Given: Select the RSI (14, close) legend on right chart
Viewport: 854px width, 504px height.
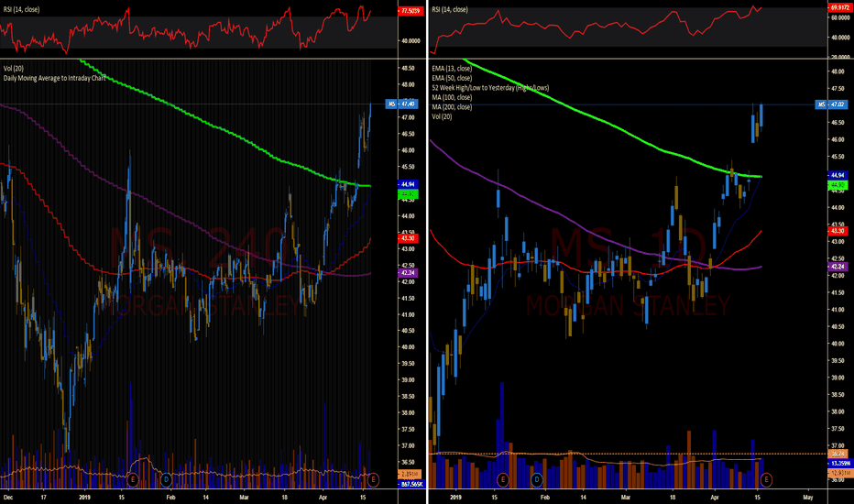Looking at the screenshot, I should (450, 9).
